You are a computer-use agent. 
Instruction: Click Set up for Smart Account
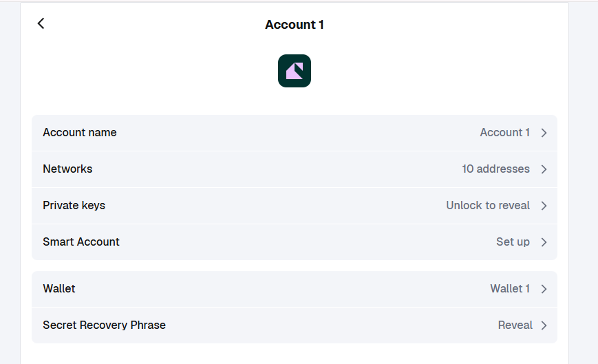coord(513,242)
